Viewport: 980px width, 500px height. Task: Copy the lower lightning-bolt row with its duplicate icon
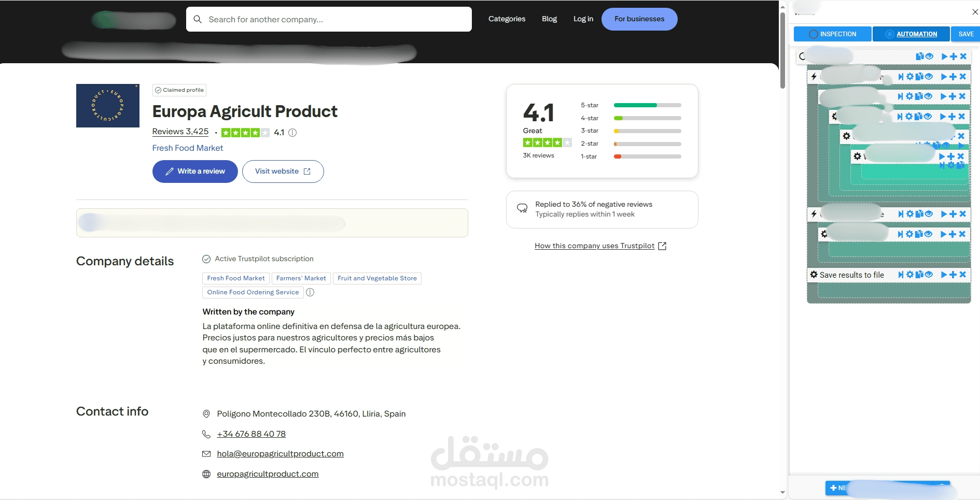[x=919, y=214]
